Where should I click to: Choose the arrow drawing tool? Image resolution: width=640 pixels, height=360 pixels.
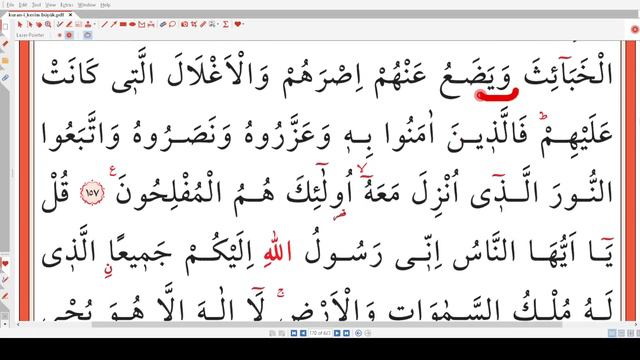coord(113,25)
